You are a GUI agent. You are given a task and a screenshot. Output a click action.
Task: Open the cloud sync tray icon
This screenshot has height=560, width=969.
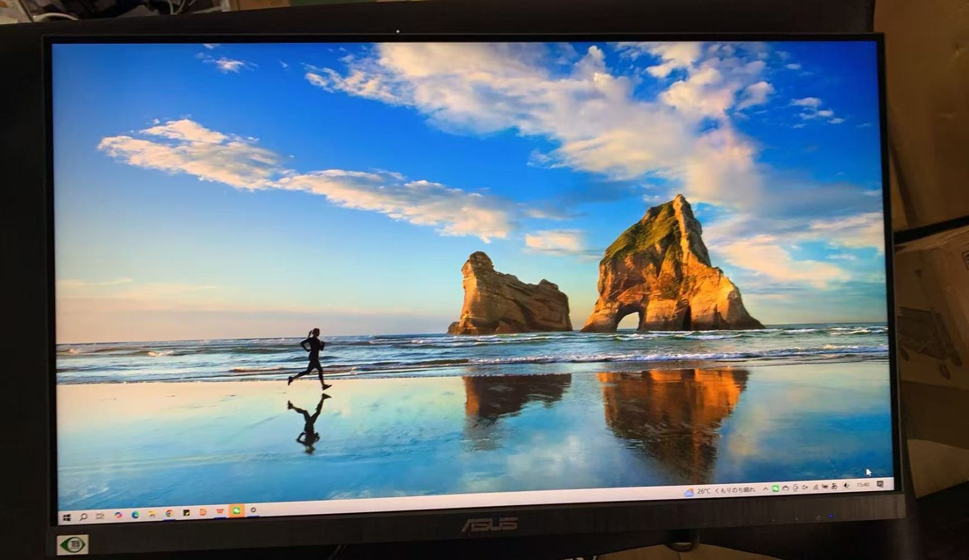pos(785,489)
